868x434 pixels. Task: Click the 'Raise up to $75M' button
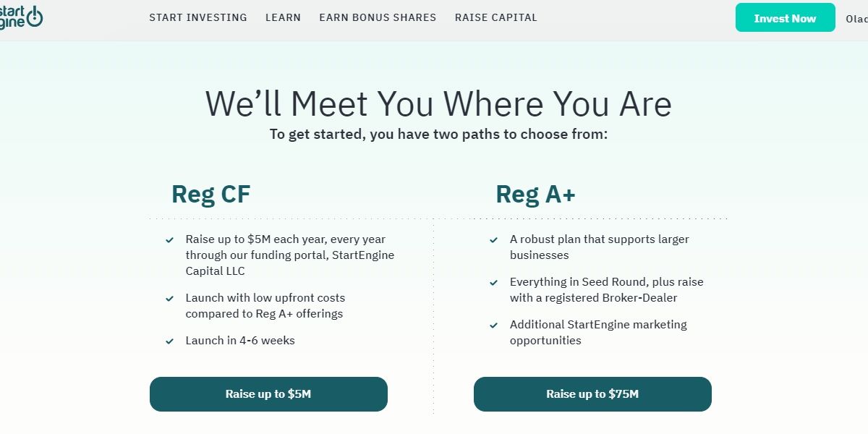click(x=592, y=393)
